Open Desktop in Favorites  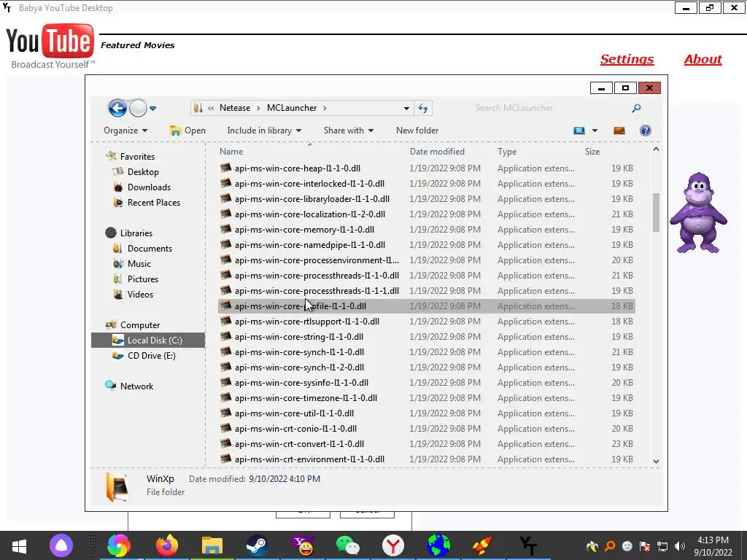coord(143,172)
